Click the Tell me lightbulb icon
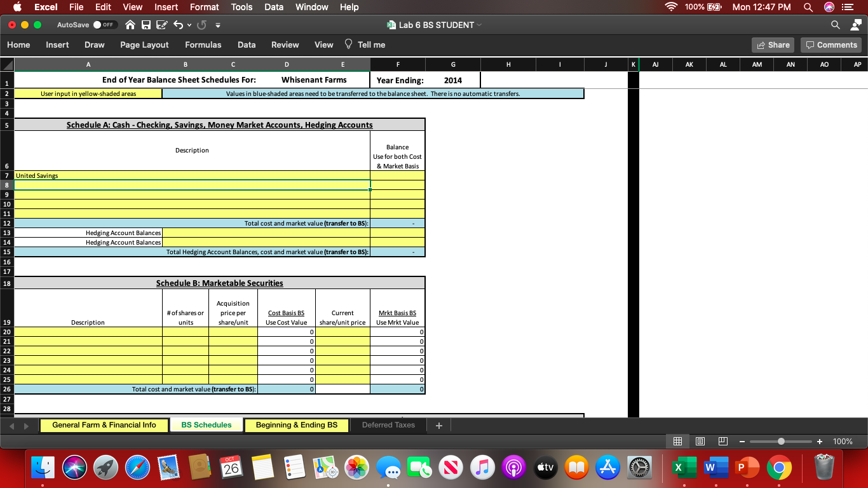This screenshot has height=488, width=868. click(348, 44)
